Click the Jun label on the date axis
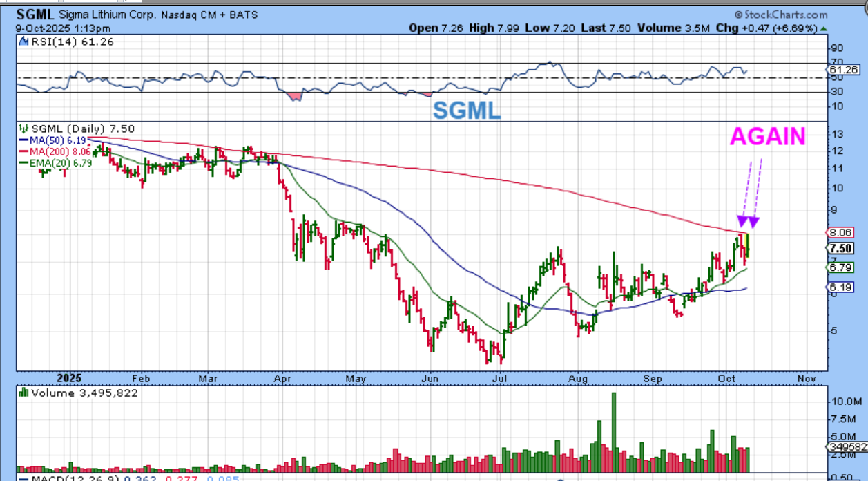The width and height of the screenshot is (868, 481). (x=430, y=379)
